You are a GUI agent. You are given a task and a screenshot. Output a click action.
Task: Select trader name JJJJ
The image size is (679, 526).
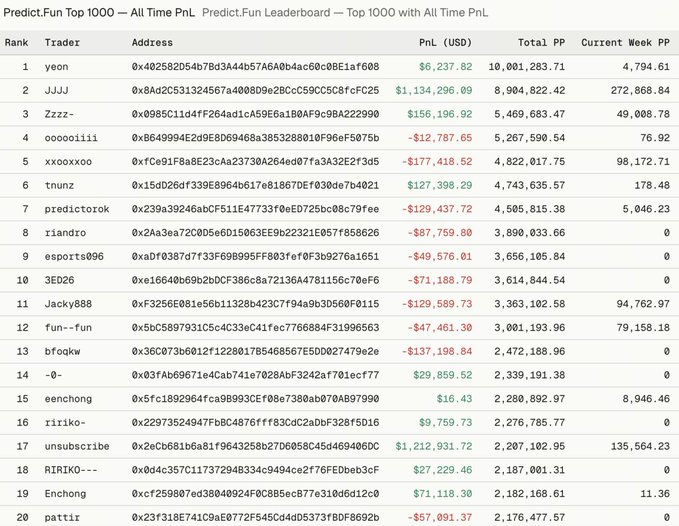[x=56, y=90]
